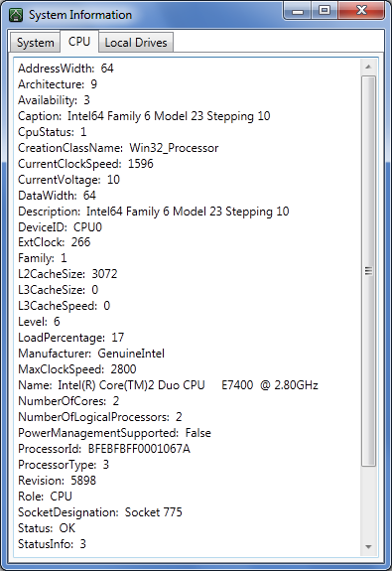392x571 pixels.
Task: Click the 'ProcessorType: 3' line
Action: (x=64, y=465)
